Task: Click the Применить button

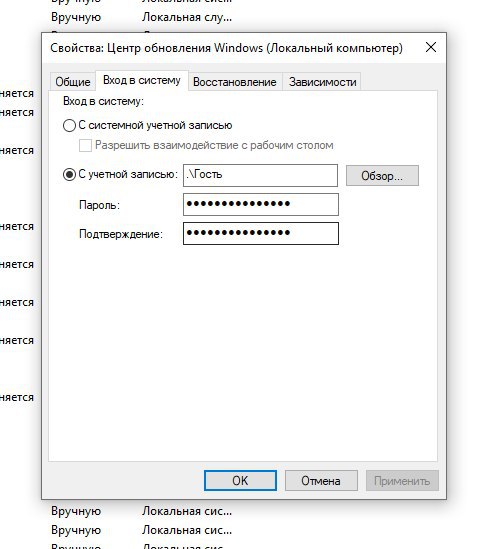Action: tap(402, 481)
